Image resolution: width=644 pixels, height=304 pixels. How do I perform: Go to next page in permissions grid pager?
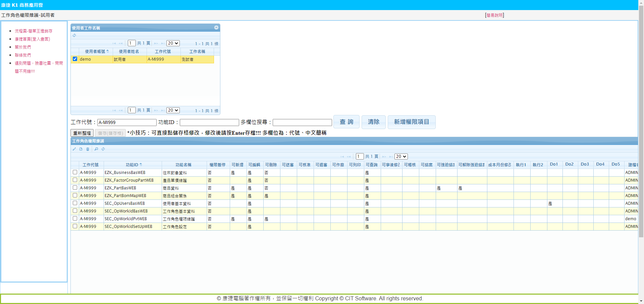(384, 157)
